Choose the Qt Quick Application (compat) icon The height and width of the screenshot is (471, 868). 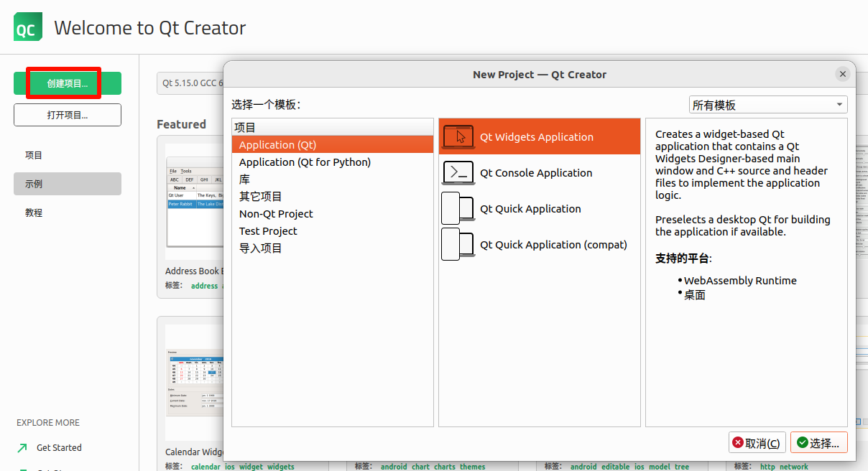tap(458, 244)
